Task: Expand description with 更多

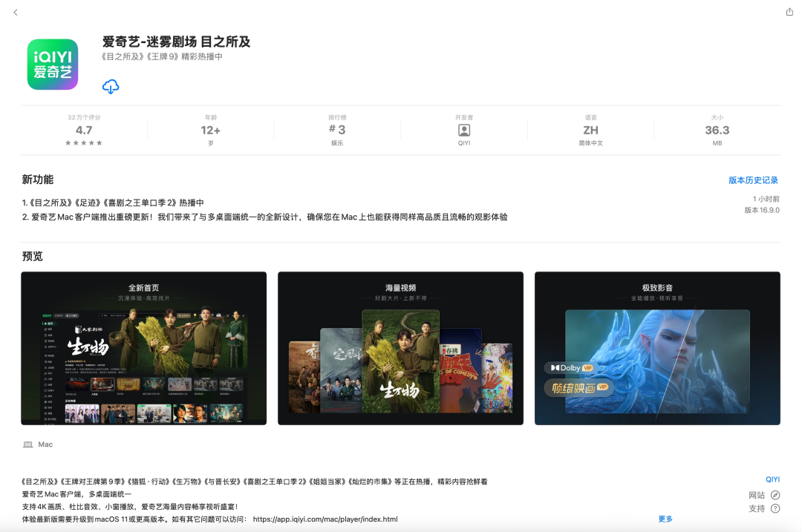Action: (665, 519)
